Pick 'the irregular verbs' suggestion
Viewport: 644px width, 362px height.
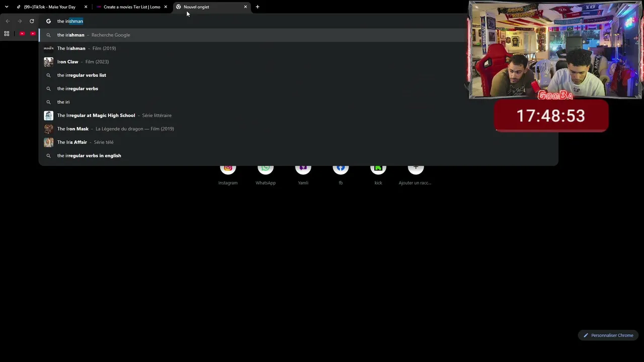(x=298, y=88)
